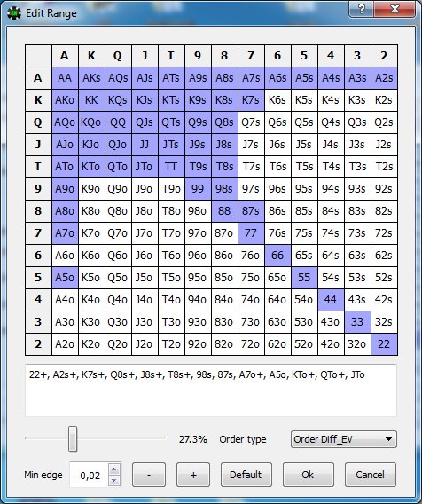Viewport: 422px width, 504px height.
Task: Select the 76s hand cell
Action: pyautogui.click(x=277, y=233)
